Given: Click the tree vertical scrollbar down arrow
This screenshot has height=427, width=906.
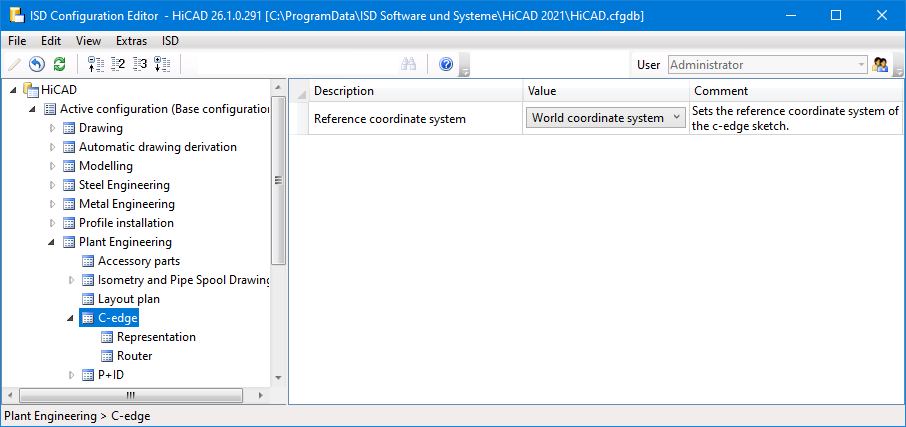Looking at the screenshot, I should (278, 377).
